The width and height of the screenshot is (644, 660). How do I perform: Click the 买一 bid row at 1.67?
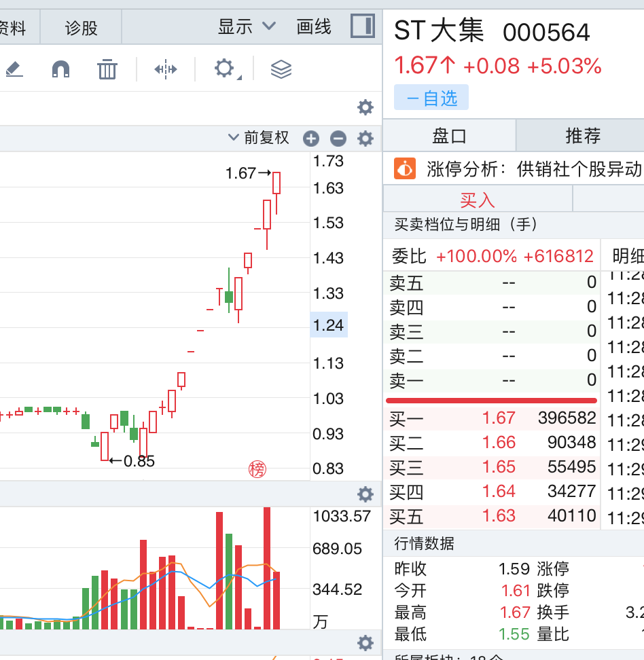click(x=492, y=418)
